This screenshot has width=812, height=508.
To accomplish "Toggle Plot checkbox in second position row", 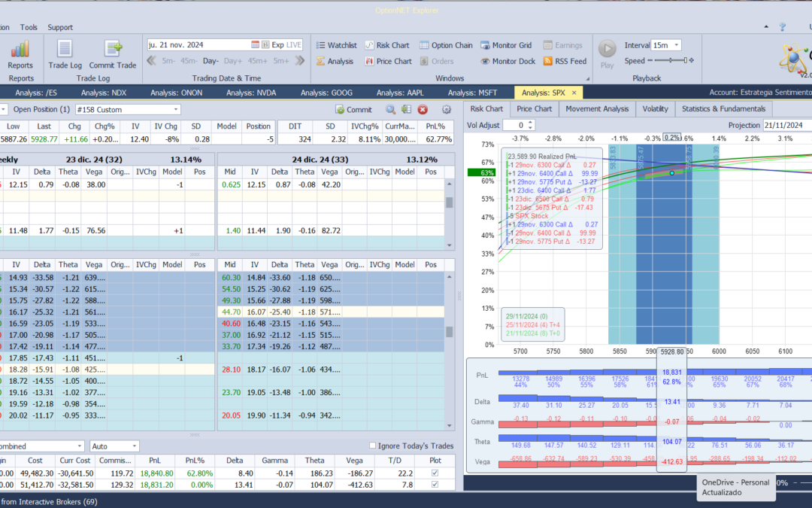I will 433,485.
